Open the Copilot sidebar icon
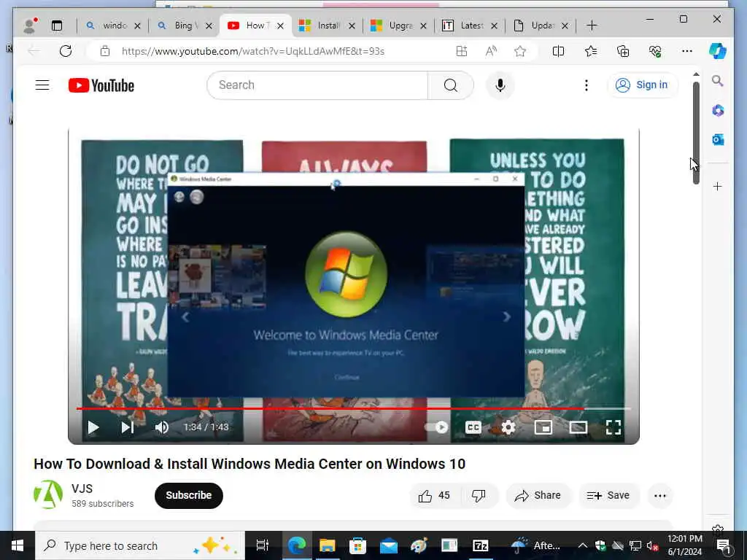The image size is (747, 560). click(718, 50)
